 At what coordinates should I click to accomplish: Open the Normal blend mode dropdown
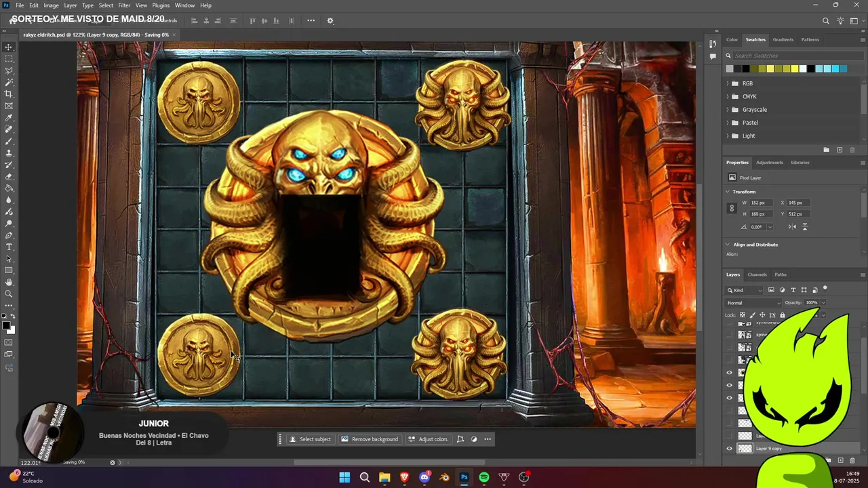pyautogui.click(x=753, y=303)
